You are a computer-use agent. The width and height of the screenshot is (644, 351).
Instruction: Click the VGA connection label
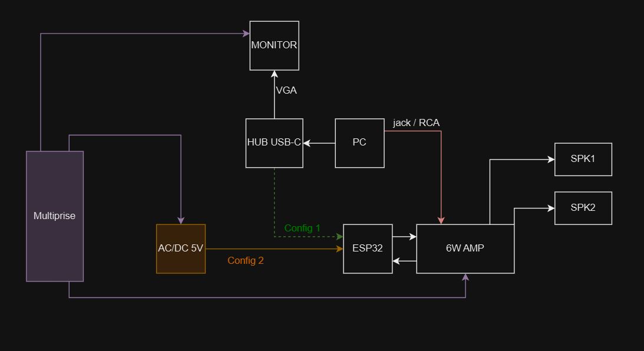(x=286, y=91)
